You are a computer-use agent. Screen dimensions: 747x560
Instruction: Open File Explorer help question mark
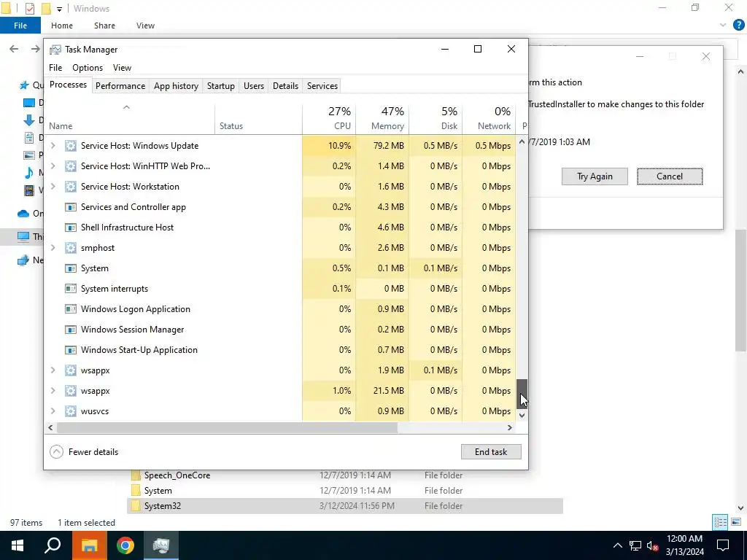coord(738,26)
